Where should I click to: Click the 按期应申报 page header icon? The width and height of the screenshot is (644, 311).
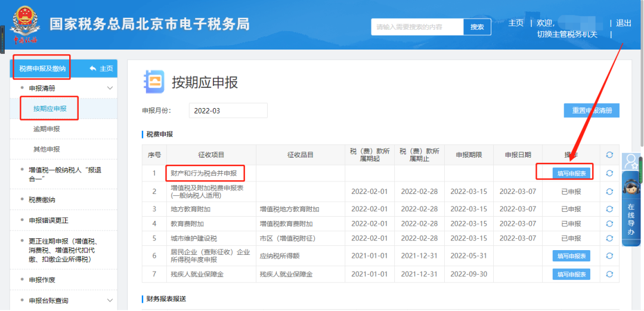click(x=154, y=82)
